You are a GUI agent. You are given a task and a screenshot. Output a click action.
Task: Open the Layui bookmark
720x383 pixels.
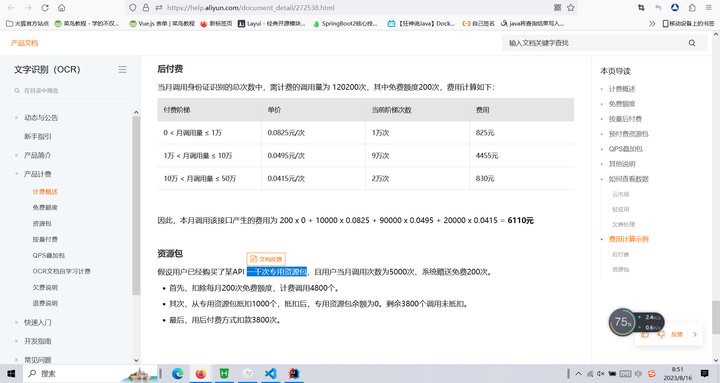pyautogui.click(x=271, y=23)
